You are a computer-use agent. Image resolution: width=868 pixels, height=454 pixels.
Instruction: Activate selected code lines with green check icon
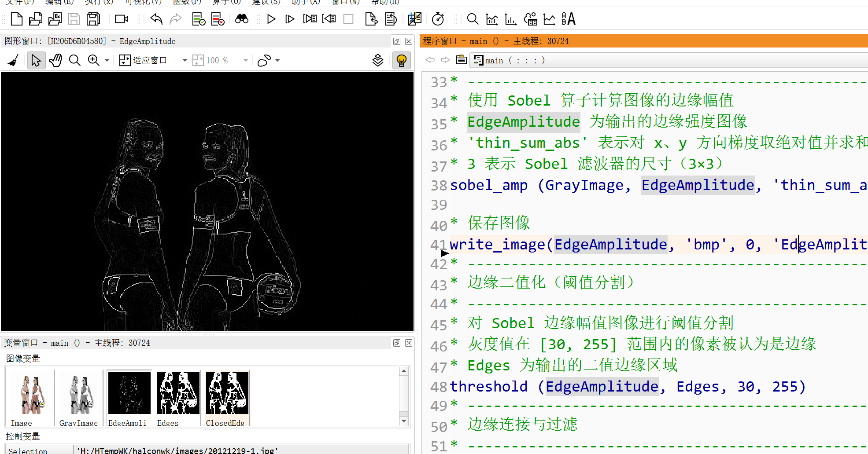199,19
